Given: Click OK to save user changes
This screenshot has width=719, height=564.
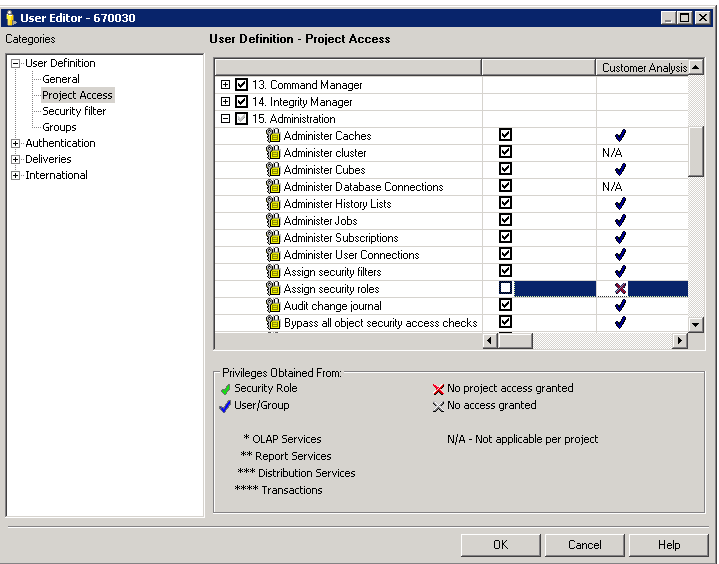Looking at the screenshot, I should pyautogui.click(x=501, y=545).
